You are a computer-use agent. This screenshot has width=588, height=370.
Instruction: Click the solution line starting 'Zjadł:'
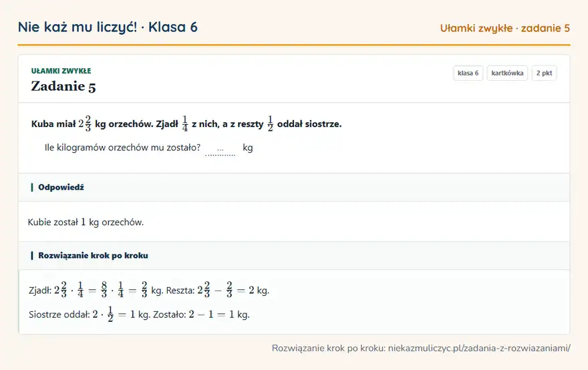149,290
